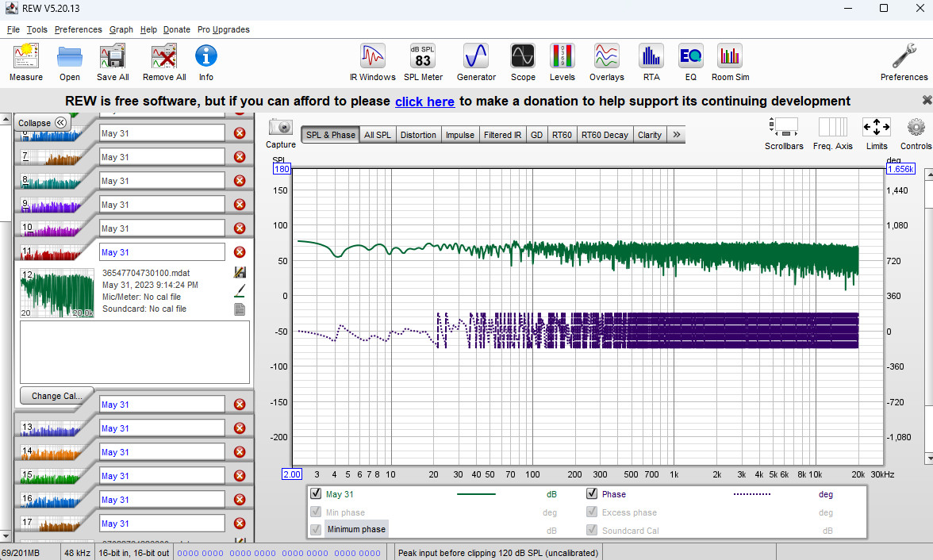The height and width of the screenshot is (560, 933).
Task: Toggle the Excess phase checkbox
Action: point(592,512)
